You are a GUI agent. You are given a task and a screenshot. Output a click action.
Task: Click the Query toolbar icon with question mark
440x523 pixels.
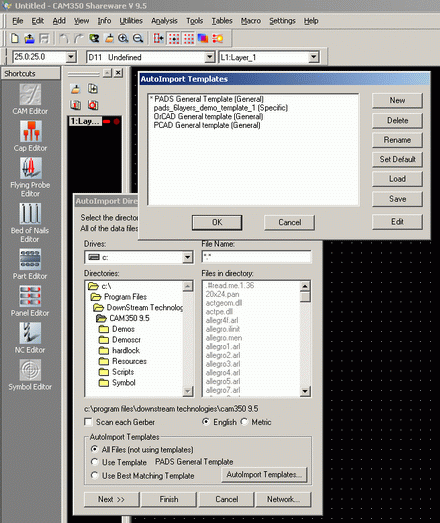point(94,38)
